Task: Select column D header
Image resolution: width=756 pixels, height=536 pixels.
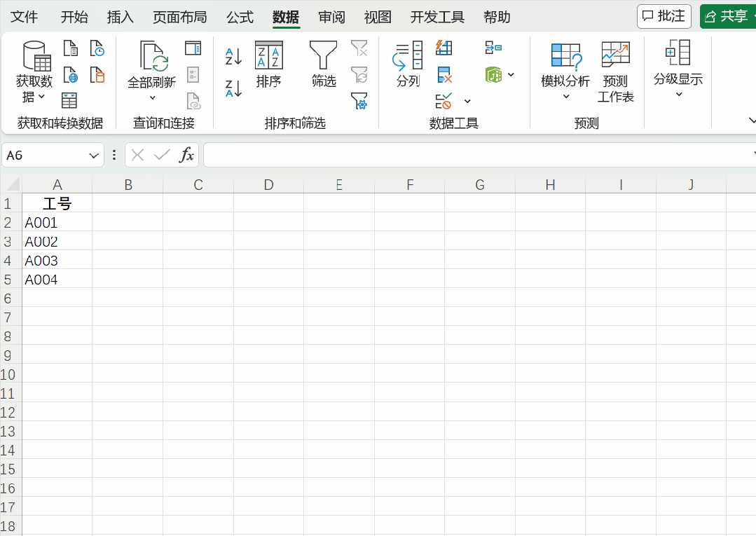Action: click(268, 184)
